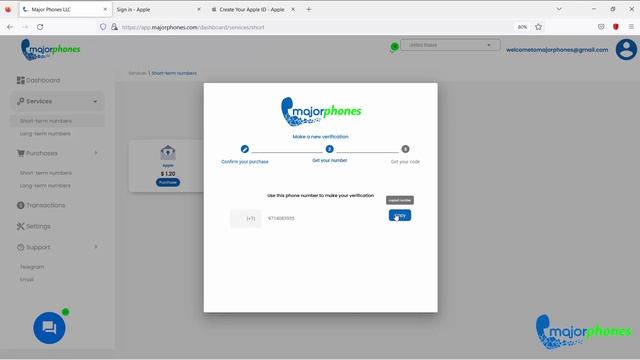
Task: Click the Get your number step circle
Action: tap(329, 149)
